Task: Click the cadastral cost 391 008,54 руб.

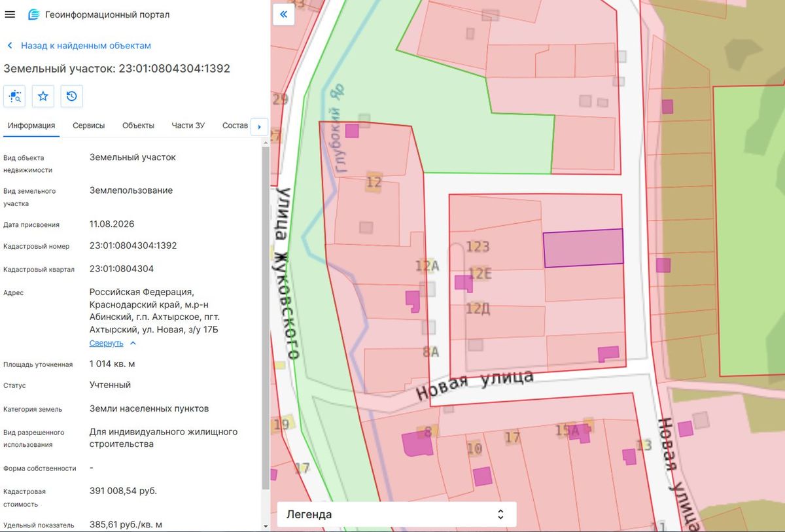Action: [x=123, y=491]
